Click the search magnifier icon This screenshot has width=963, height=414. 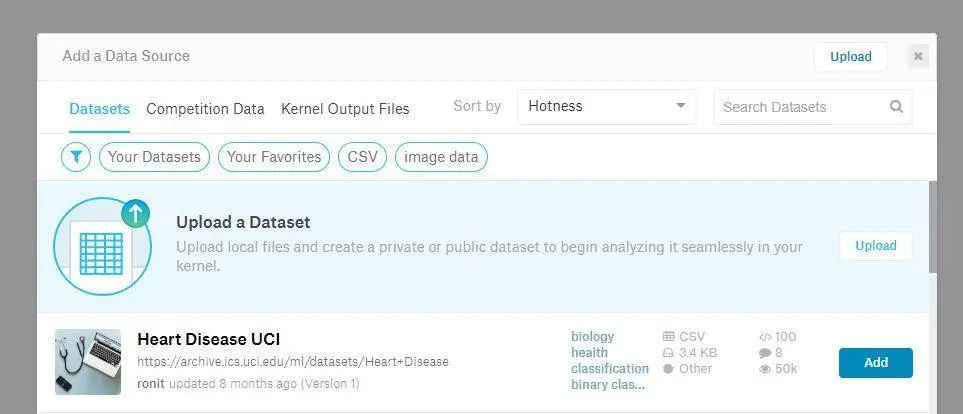896,107
